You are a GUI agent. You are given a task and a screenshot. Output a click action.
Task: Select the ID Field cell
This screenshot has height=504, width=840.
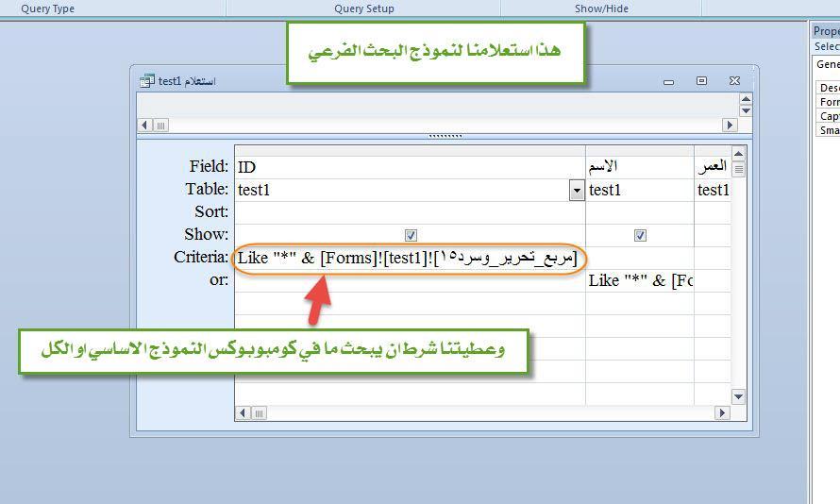pyautogui.click(x=409, y=167)
